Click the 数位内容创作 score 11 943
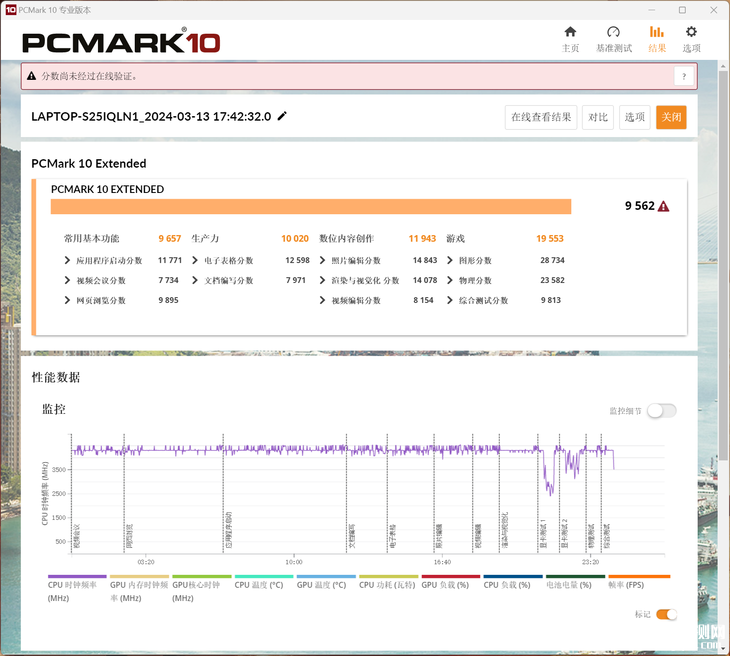The height and width of the screenshot is (656, 730). pyautogui.click(x=422, y=238)
